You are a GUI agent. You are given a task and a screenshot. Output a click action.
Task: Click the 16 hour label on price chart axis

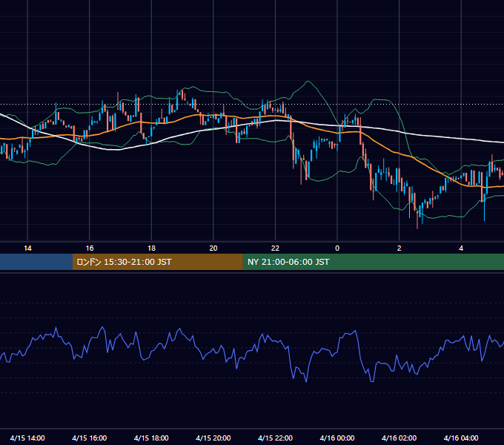click(90, 248)
